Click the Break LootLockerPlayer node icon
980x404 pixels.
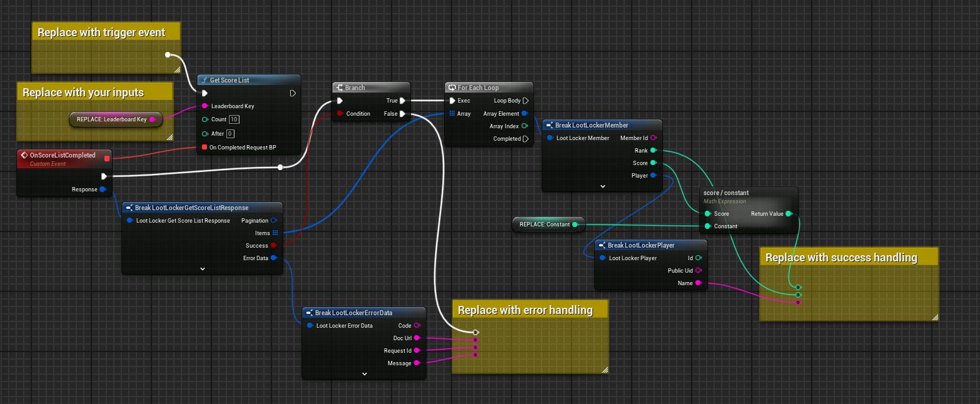602,245
